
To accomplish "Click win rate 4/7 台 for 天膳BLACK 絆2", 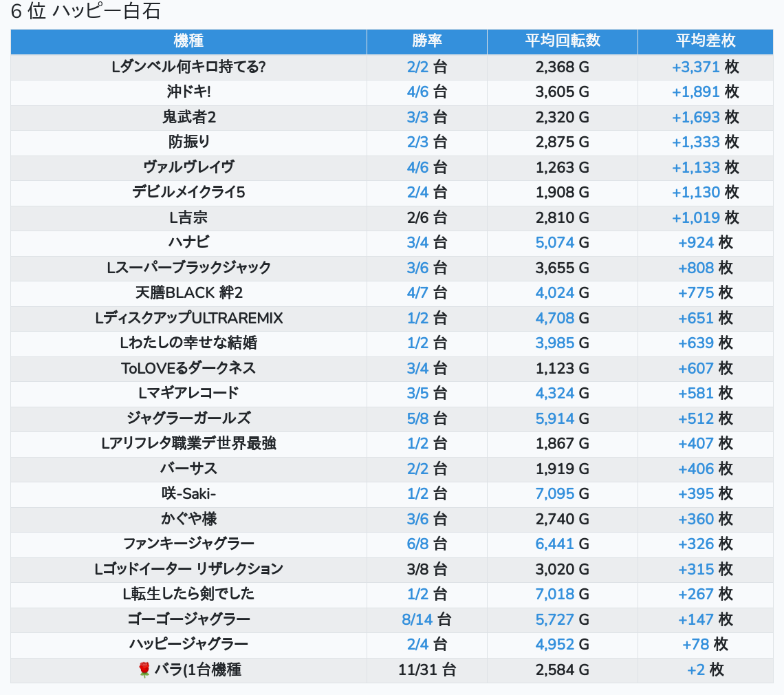I will (x=426, y=292).
